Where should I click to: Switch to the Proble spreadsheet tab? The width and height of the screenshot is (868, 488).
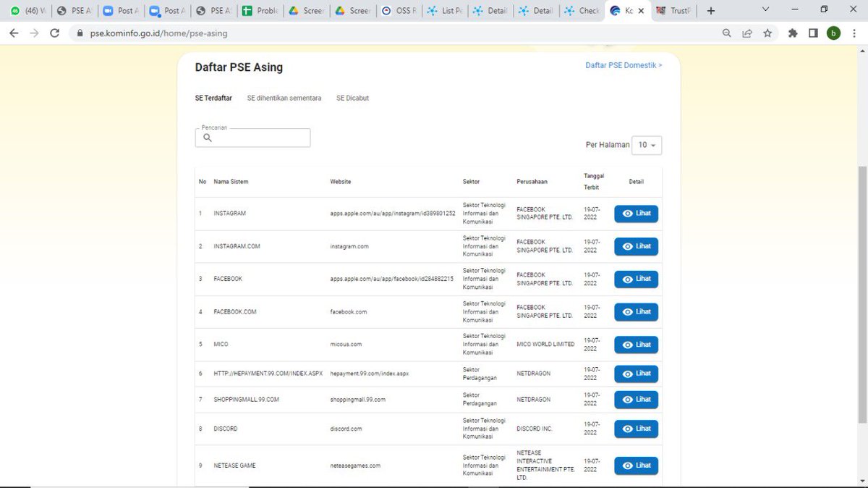pyautogui.click(x=260, y=11)
